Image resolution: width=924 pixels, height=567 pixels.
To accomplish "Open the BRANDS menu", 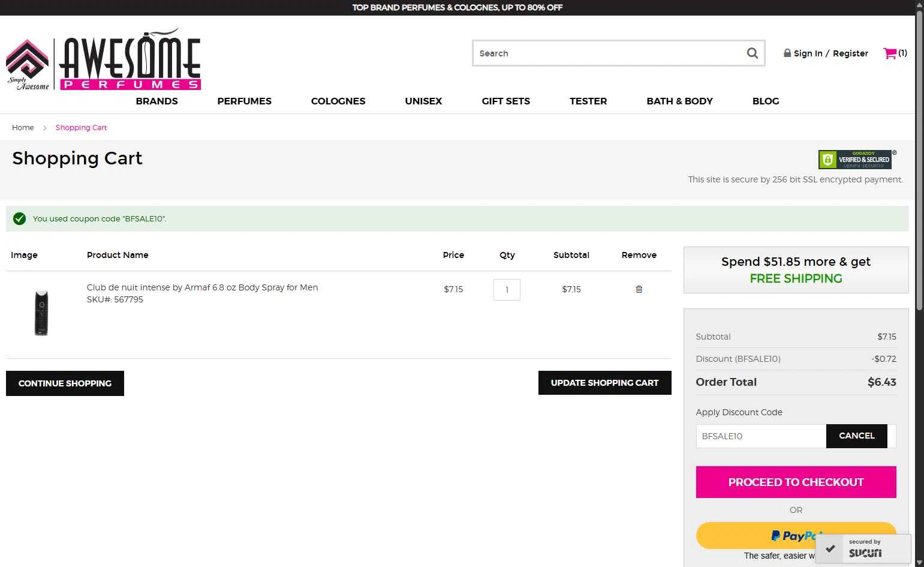I will (156, 101).
